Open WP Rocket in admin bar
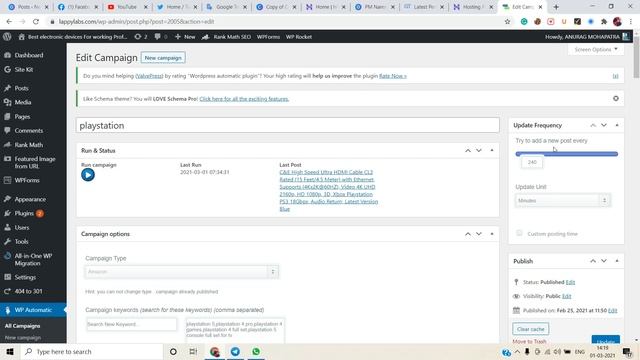 [x=299, y=37]
